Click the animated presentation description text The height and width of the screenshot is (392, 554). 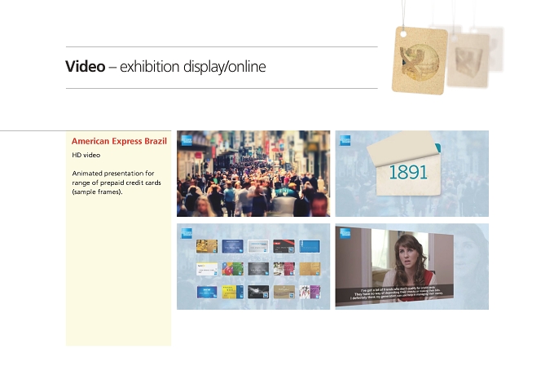pos(117,183)
